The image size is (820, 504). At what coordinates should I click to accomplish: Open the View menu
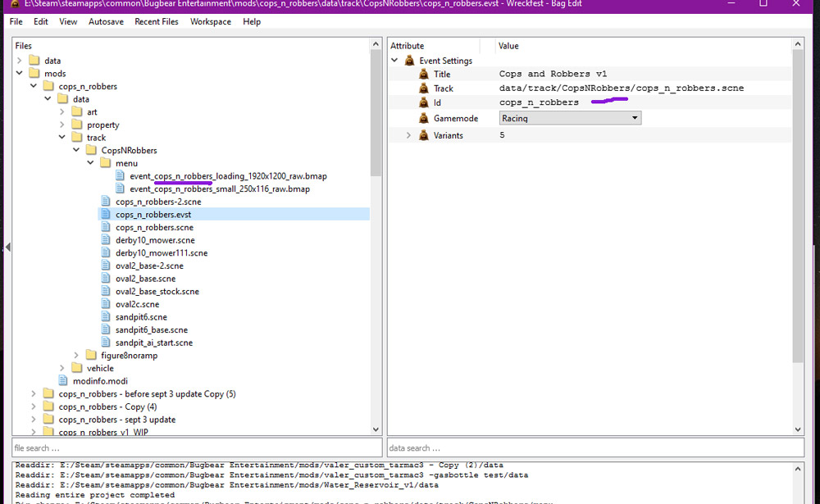click(x=68, y=21)
